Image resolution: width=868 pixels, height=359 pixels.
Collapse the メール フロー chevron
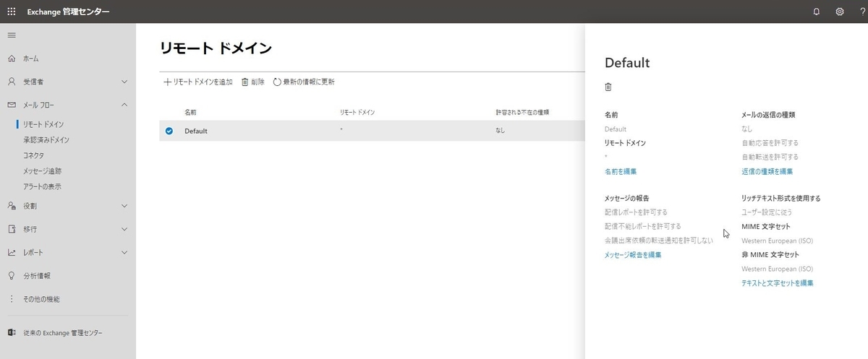(x=124, y=105)
